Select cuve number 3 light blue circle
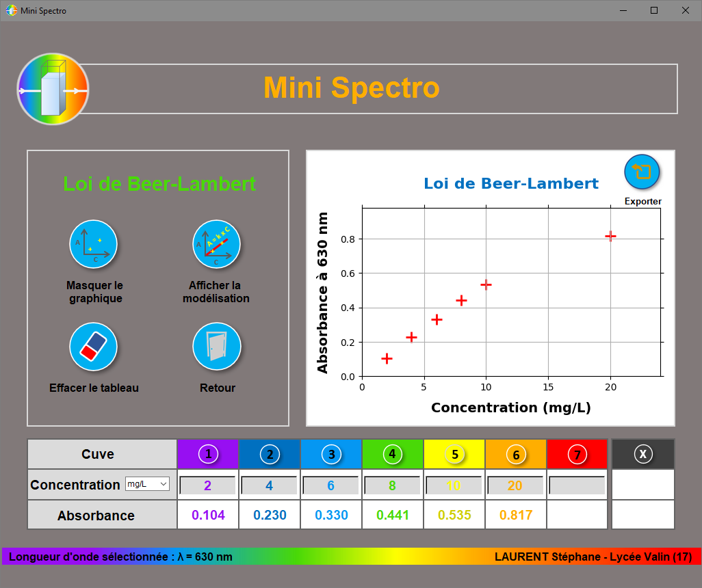Image resolution: width=702 pixels, height=588 pixels. 331,454
